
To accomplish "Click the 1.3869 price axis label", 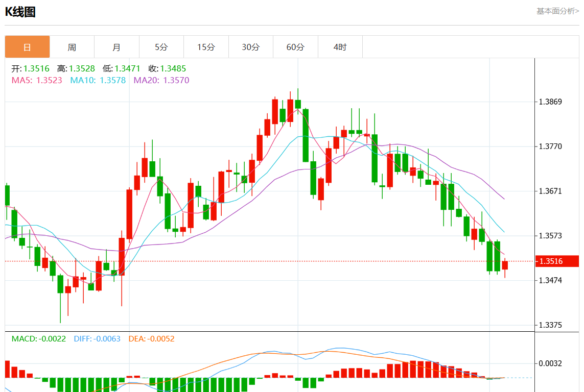I will 550,102.
